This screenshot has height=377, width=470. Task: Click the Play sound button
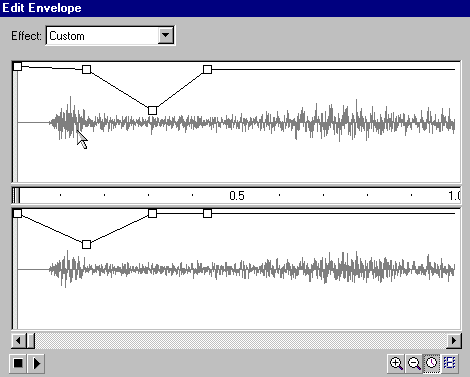click(36, 363)
